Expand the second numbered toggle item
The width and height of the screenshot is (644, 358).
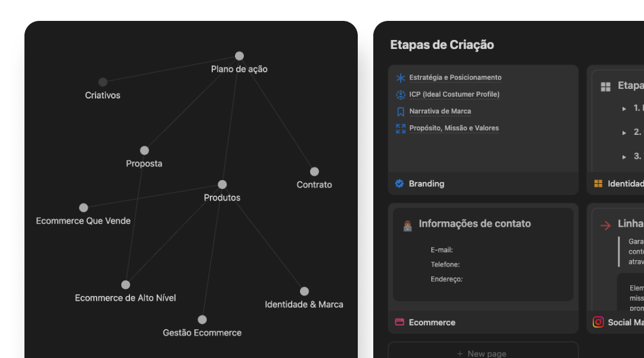pyautogui.click(x=624, y=132)
